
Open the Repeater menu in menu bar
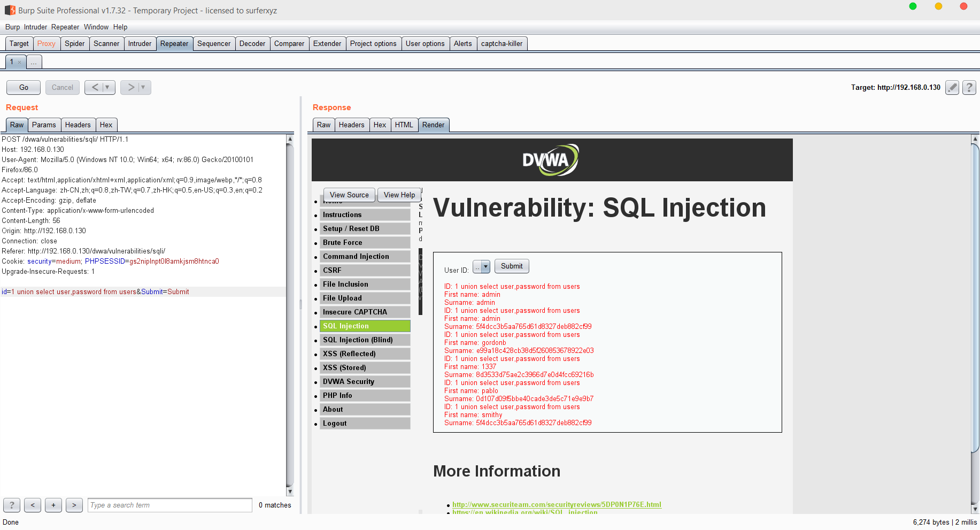coord(65,27)
